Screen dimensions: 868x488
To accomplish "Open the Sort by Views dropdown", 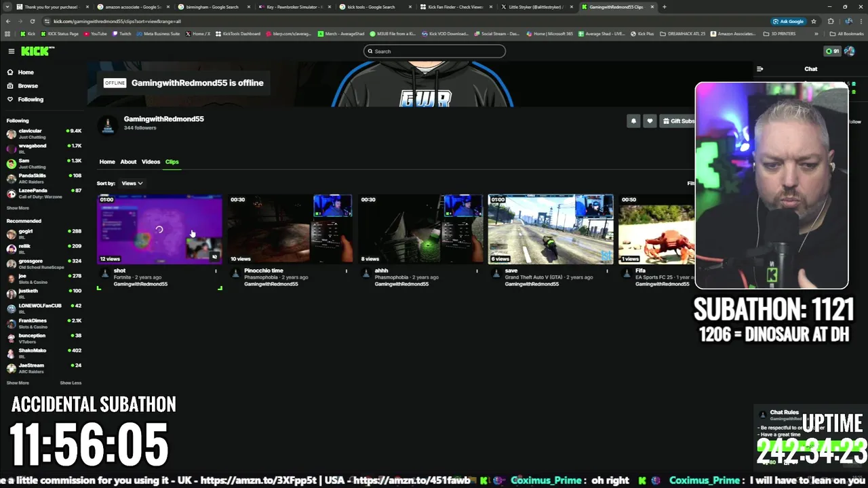I will click(x=132, y=183).
